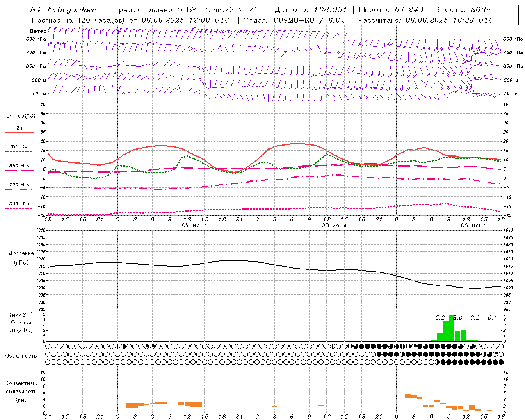This screenshot has width=525, height=420.
Task: Click the Облачность cloudiness row label
Action: pyautogui.click(x=21, y=356)
